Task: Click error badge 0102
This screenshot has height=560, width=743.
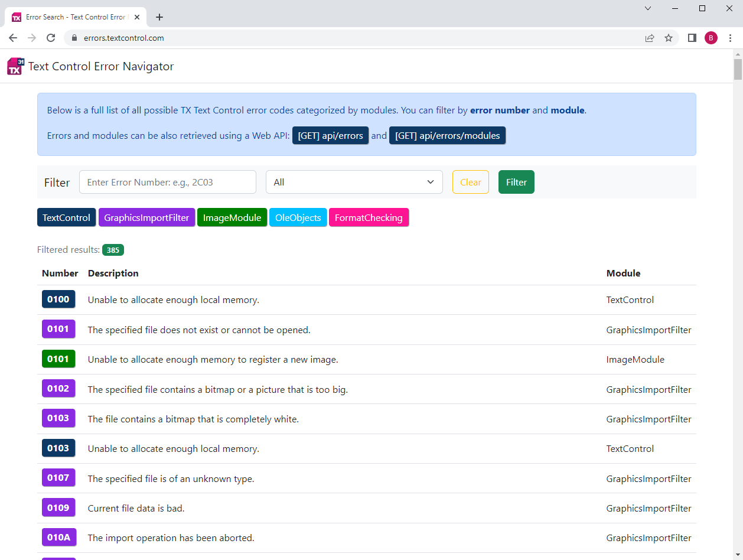Action: point(58,388)
